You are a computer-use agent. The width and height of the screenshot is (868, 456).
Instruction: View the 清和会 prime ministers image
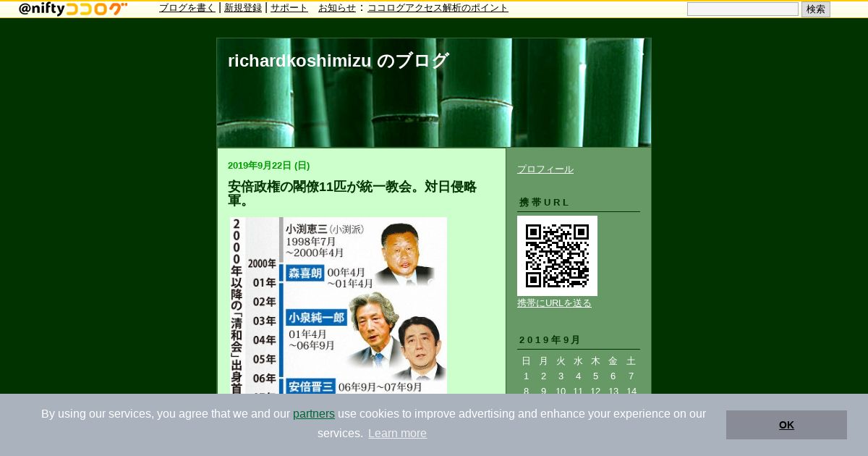point(339,305)
